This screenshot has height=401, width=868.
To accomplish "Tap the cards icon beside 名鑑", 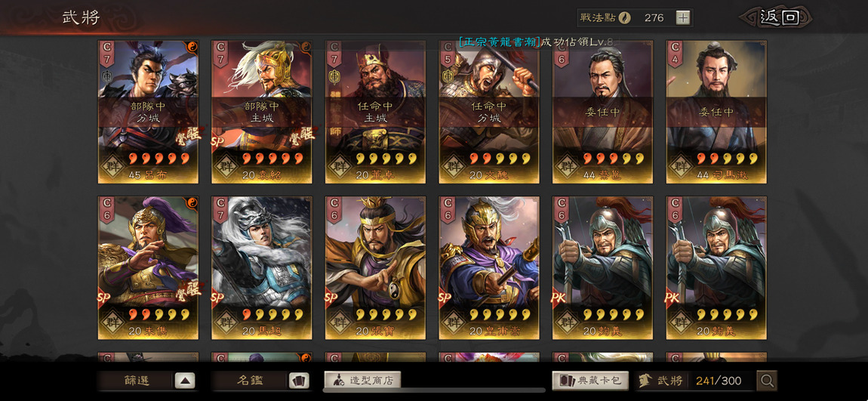I will 299,381.
